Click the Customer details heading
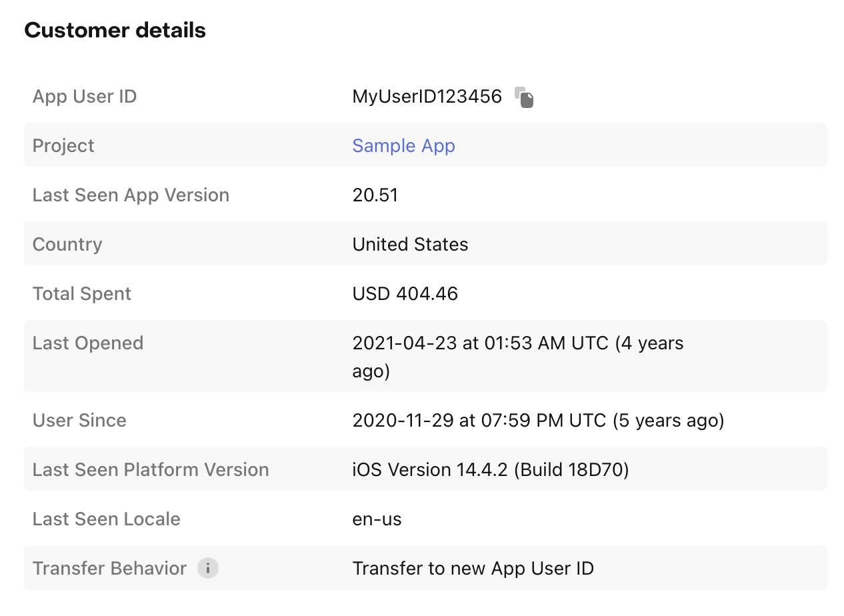Viewport: 844px width, 616px height. [x=115, y=31]
